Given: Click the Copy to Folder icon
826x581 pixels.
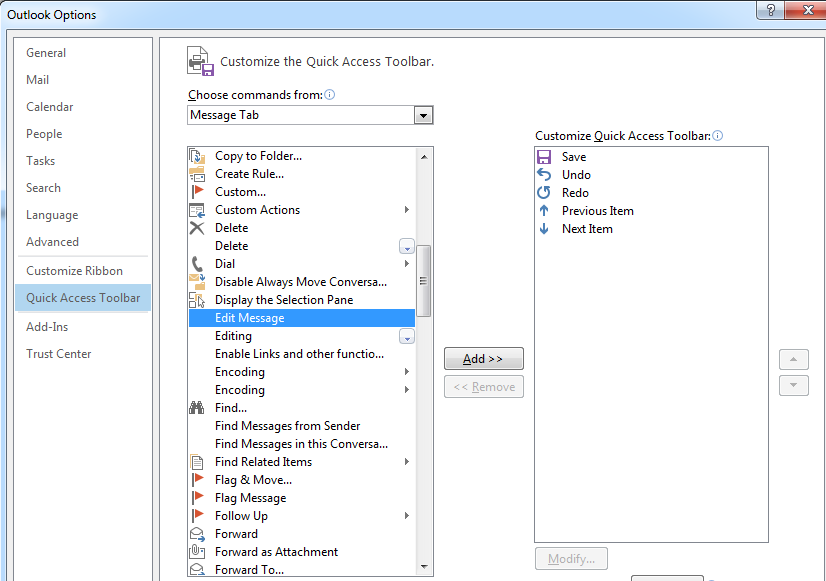Looking at the screenshot, I should [x=197, y=155].
